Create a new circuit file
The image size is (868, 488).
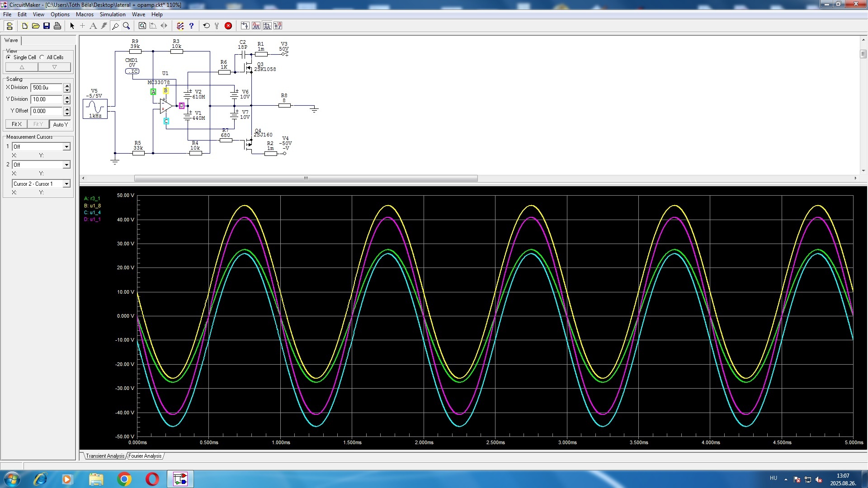click(25, 26)
